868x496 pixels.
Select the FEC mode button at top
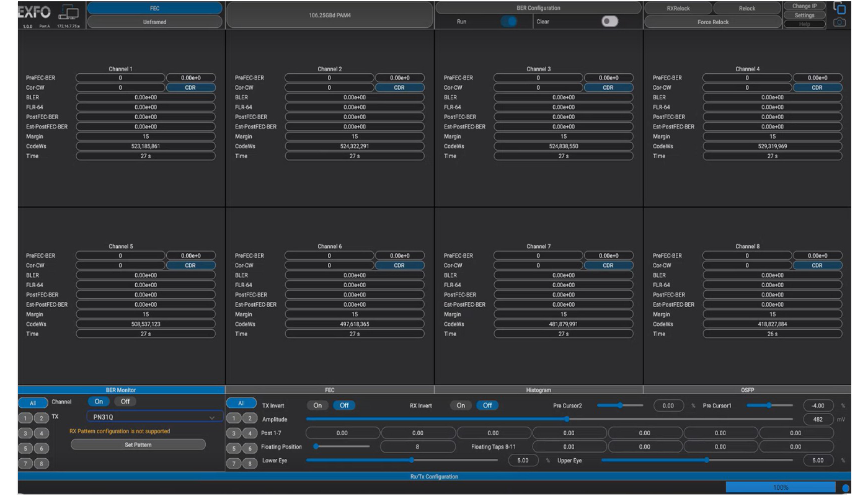[154, 8]
